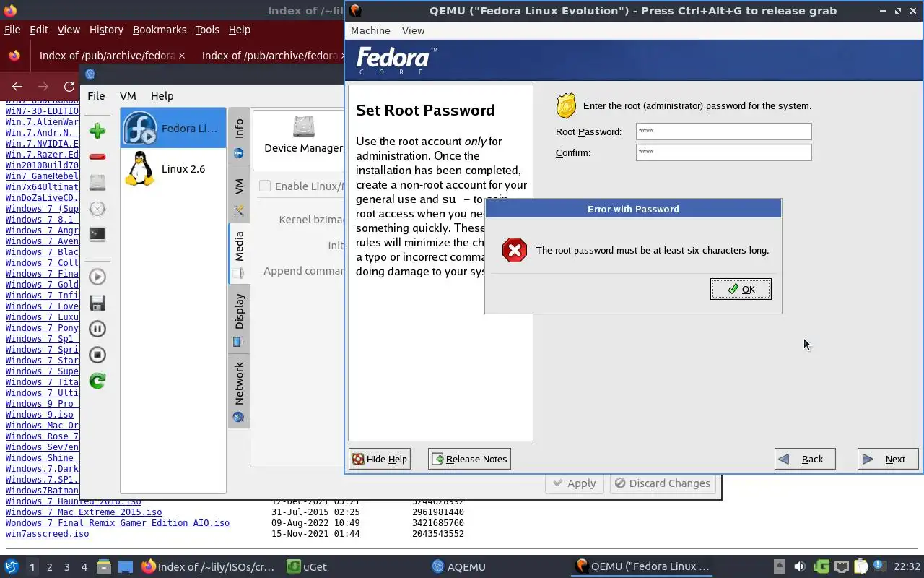
Task: Click the clipboard tray icon in taskbar
Action: coord(861,567)
